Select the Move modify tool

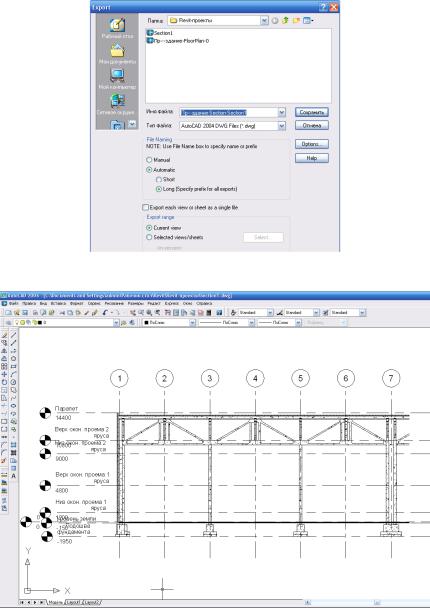[4, 374]
